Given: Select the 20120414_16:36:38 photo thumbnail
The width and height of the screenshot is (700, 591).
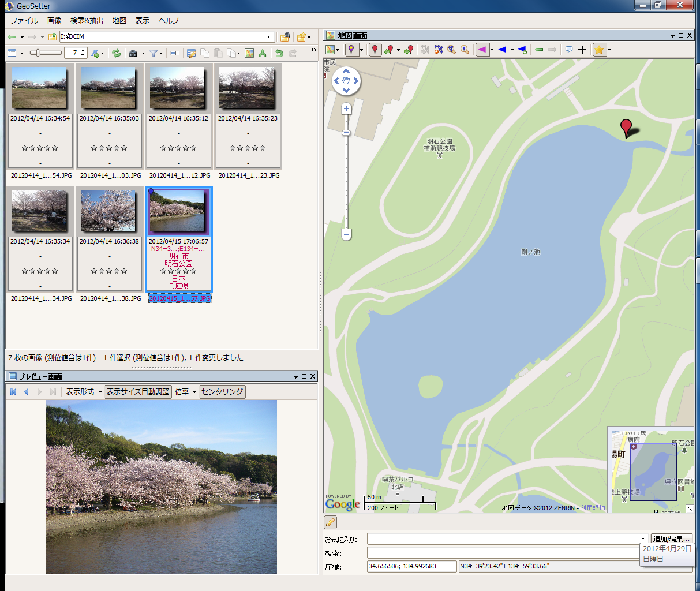Looking at the screenshot, I should [x=109, y=210].
